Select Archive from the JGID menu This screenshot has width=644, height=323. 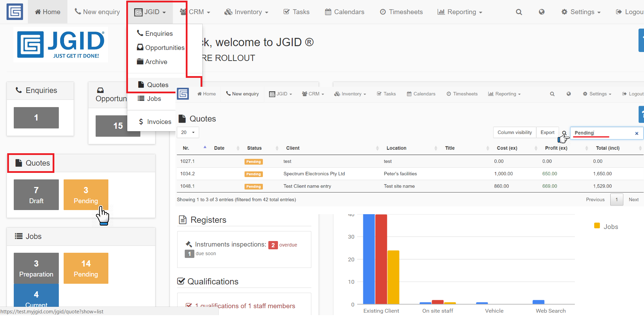[152, 62]
